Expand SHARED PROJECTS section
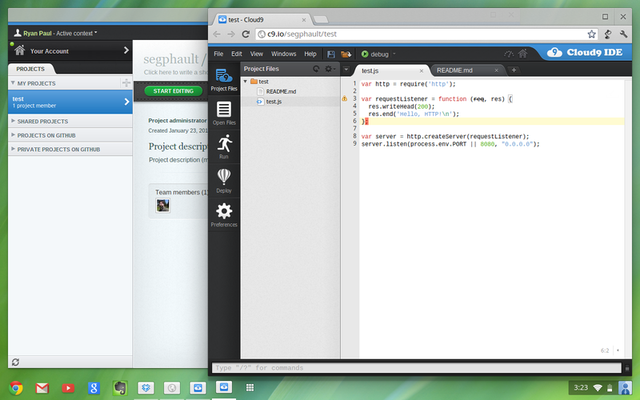640x400 pixels. coord(13,121)
